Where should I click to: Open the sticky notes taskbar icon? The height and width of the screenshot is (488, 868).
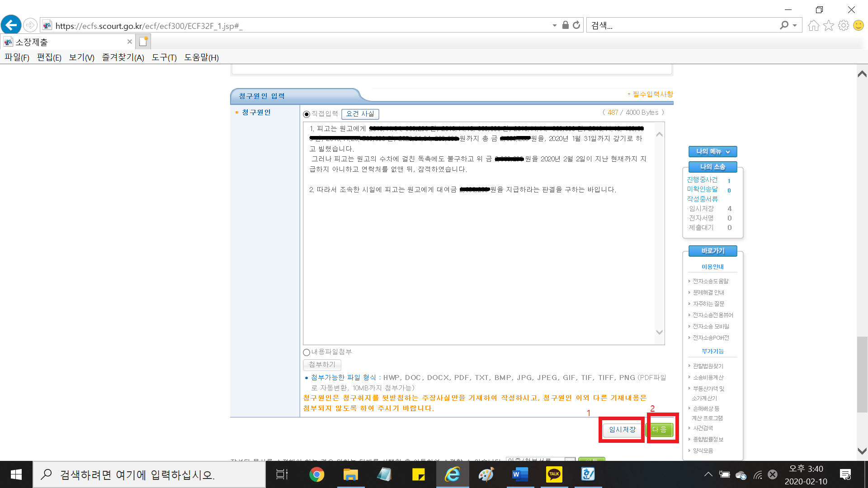click(x=418, y=474)
